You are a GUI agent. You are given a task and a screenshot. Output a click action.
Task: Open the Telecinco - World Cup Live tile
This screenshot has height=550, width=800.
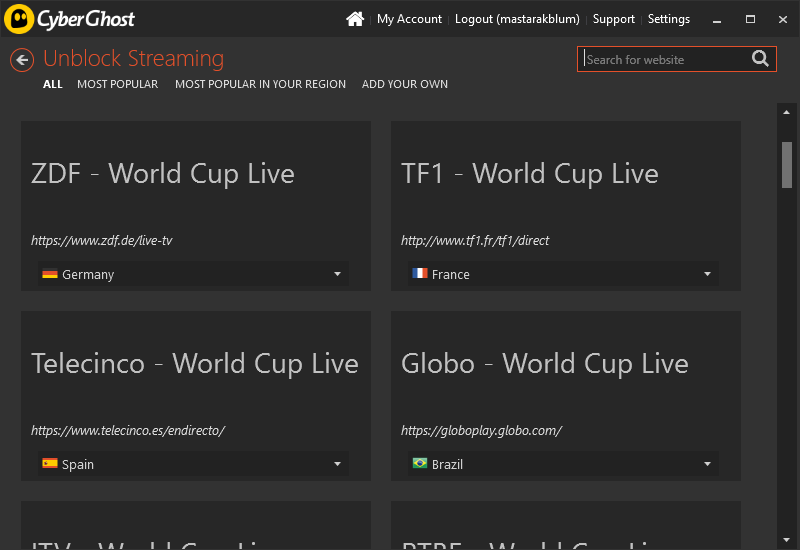click(x=196, y=395)
